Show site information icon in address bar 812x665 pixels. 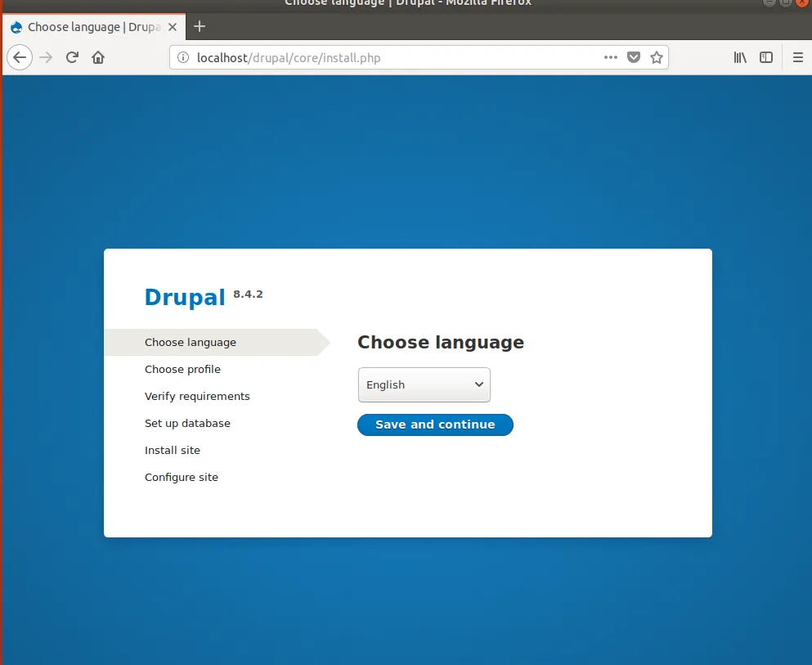pyautogui.click(x=183, y=57)
